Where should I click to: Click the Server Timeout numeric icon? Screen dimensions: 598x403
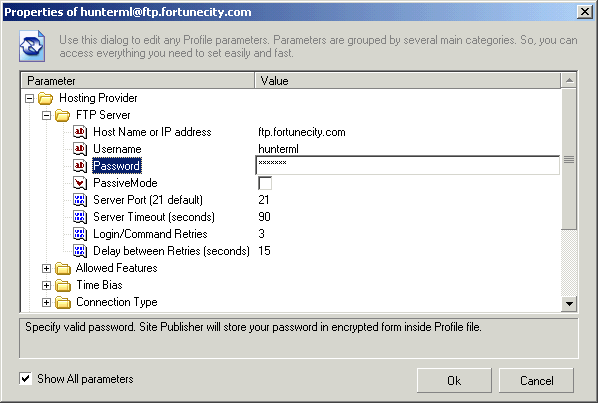[x=80, y=217]
